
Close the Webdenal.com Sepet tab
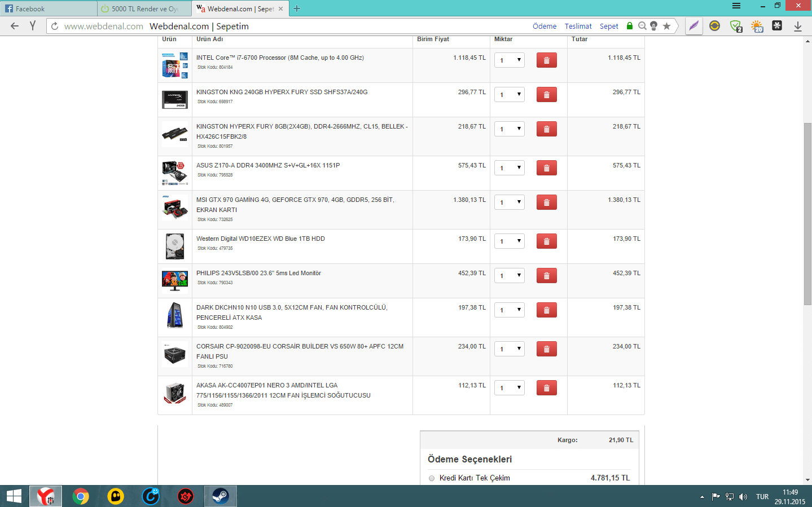(x=280, y=8)
